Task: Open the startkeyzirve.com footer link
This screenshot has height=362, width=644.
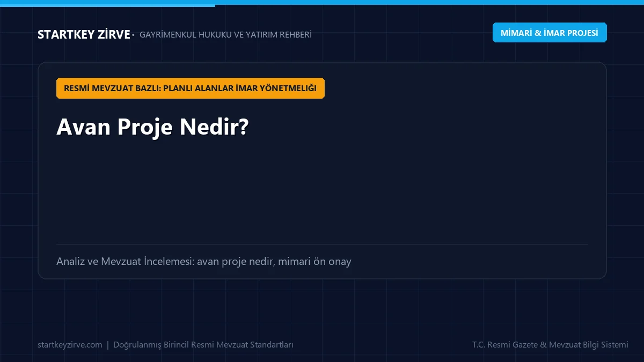Action: click(x=70, y=345)
